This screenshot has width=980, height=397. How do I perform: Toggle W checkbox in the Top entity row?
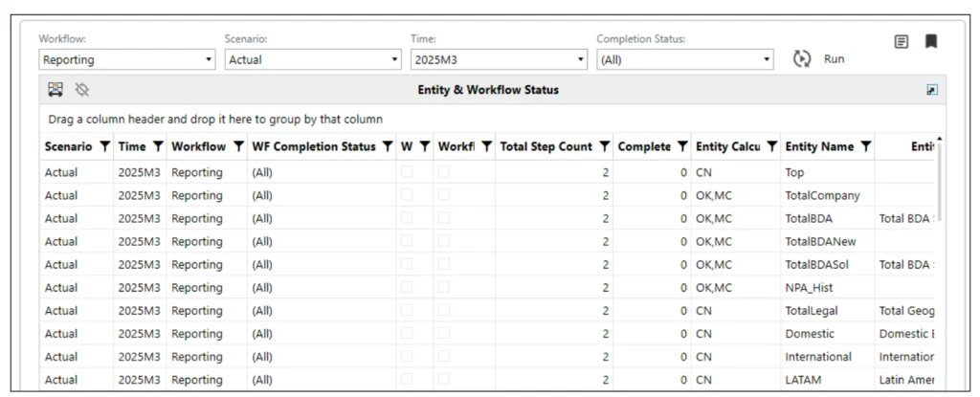click(x=407, y=172)
